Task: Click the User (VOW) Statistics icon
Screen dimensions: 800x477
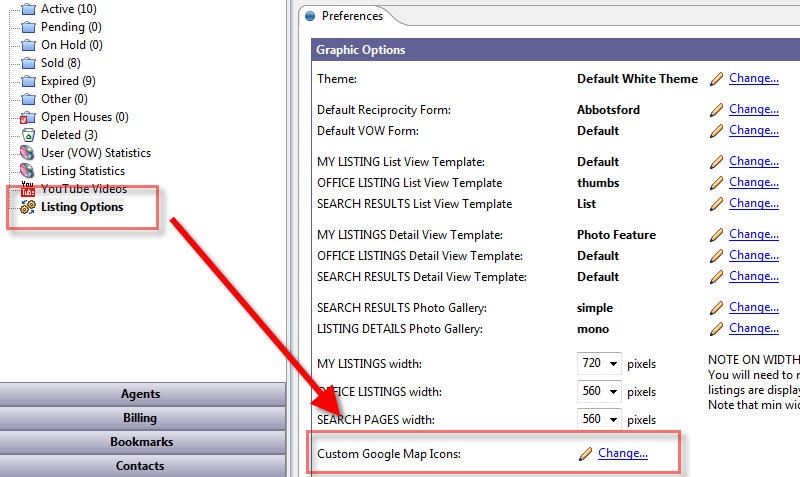Action: tap(28, 153)
